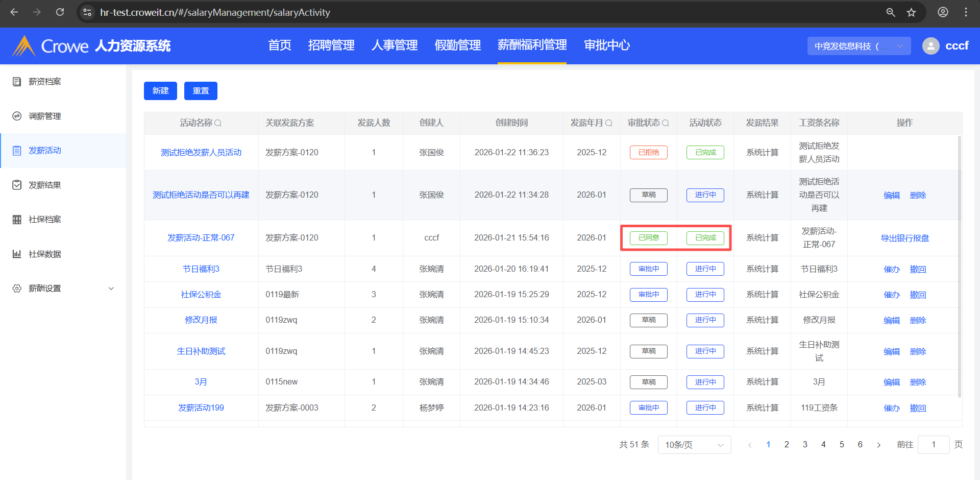
Task: Open the 中竞发信息科技 company dropdown
Action: pos(859,46)
